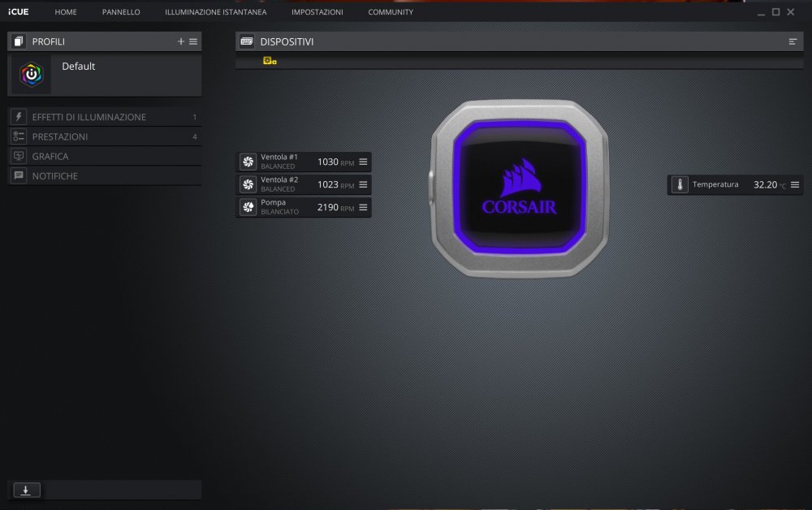This screenshot has height=510, width=812.
Task: Click the Ventola #1 fan icon
Action: (248, 162)
